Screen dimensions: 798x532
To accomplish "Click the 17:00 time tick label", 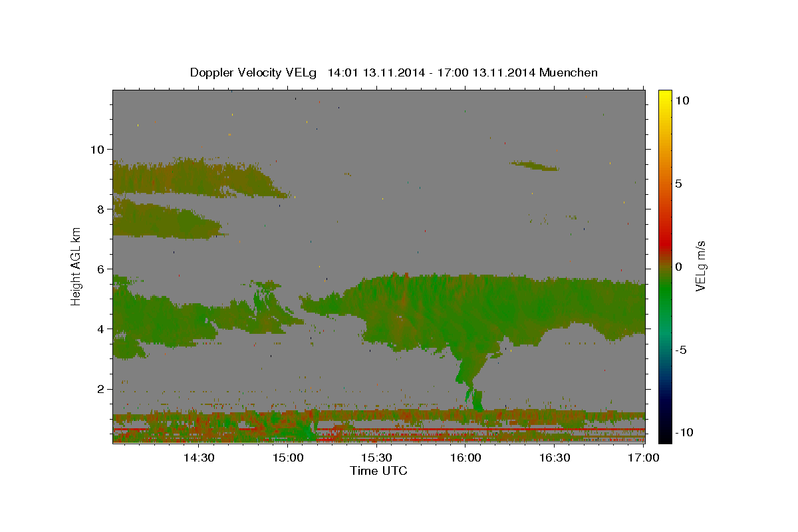I will coord(644,458).
